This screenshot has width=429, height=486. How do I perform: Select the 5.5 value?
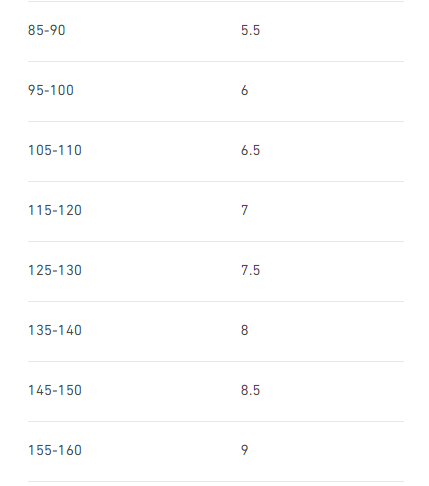[250, 30]
